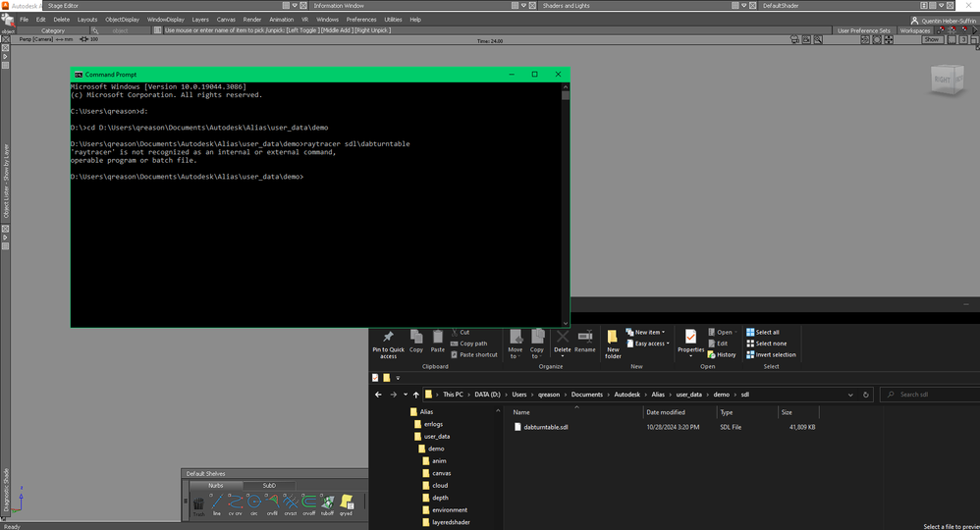The image size is (980, 530).
Task: Click Edit in the Open group
Action: click(718, 344)
